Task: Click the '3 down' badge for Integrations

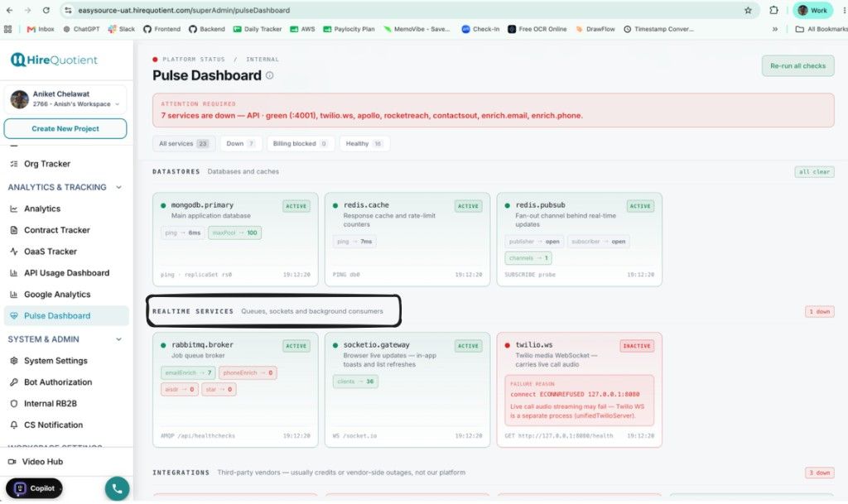Action: tap(819, 473)
